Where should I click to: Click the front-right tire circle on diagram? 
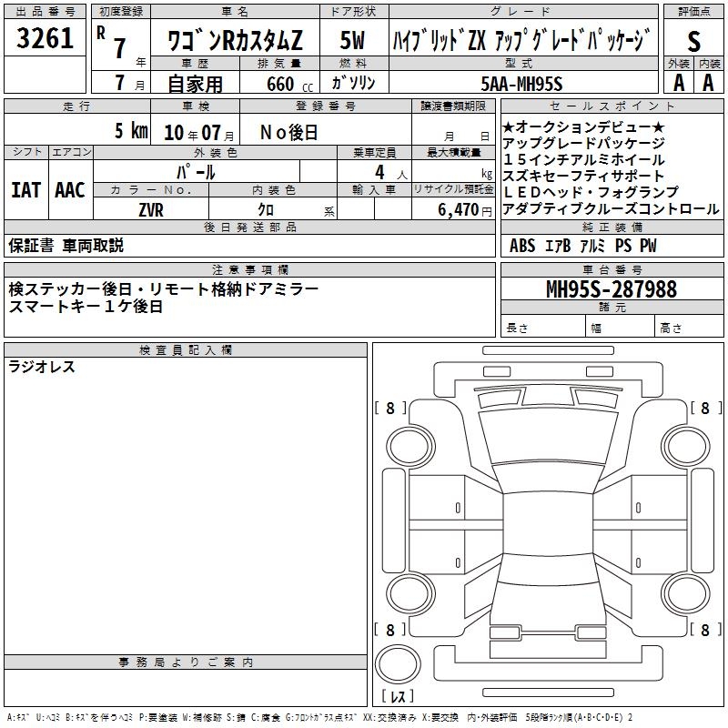coord(686,446)
